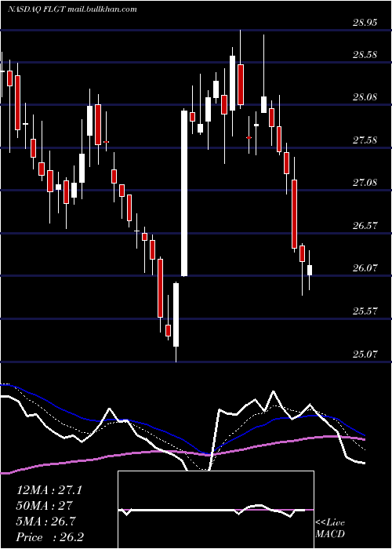The height and width of the screenshot is (549, 392).
Task: Click the Price : 26.2 readout
Action: (x=49, y=537)
